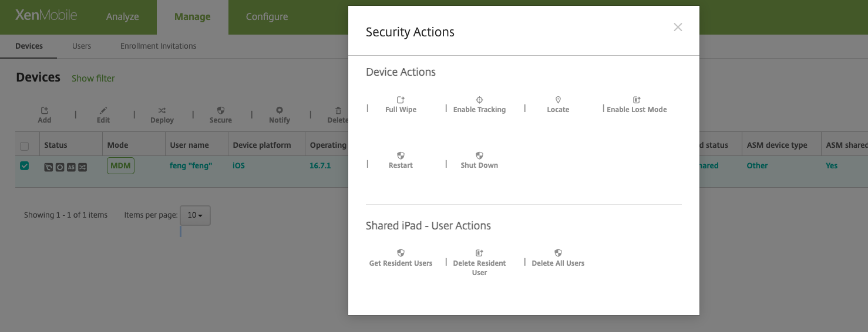Go to the Enrollment Invitations tab

[158, 46]
